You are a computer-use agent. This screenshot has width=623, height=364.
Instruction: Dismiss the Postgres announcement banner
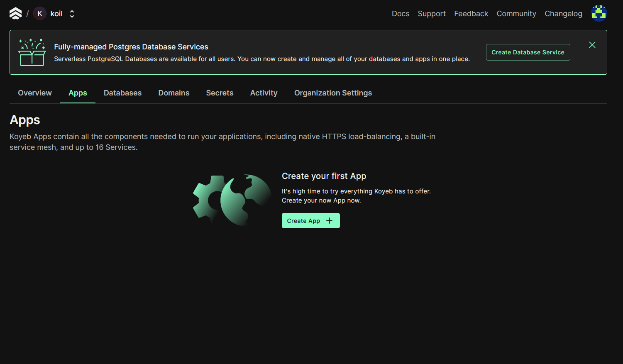click(x=592, y=45)
